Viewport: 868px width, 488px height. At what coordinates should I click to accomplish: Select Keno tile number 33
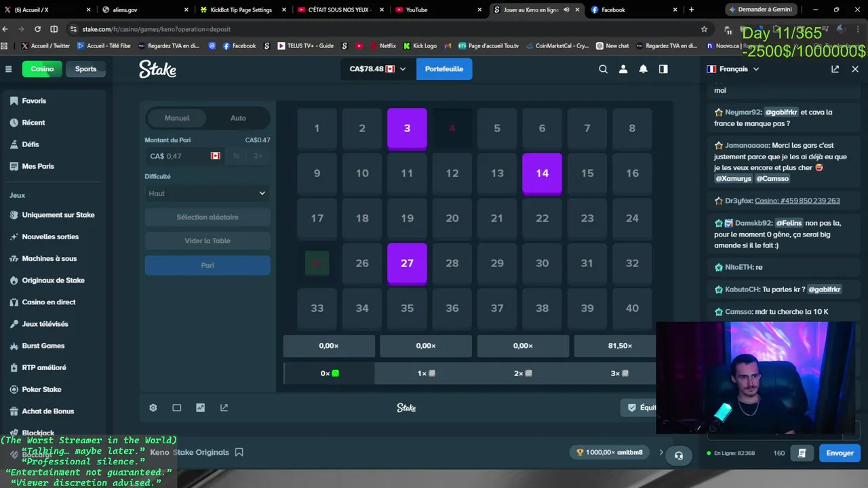pos(317,308)
